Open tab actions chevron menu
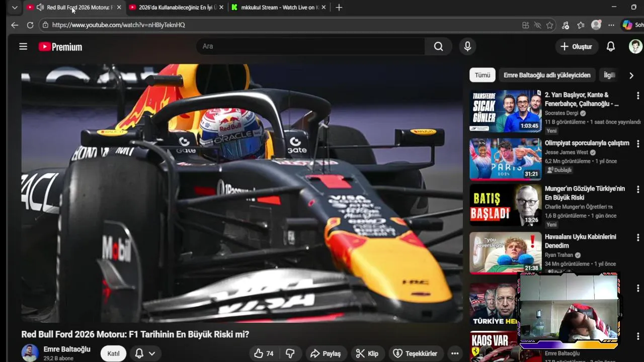 point(15,8)
